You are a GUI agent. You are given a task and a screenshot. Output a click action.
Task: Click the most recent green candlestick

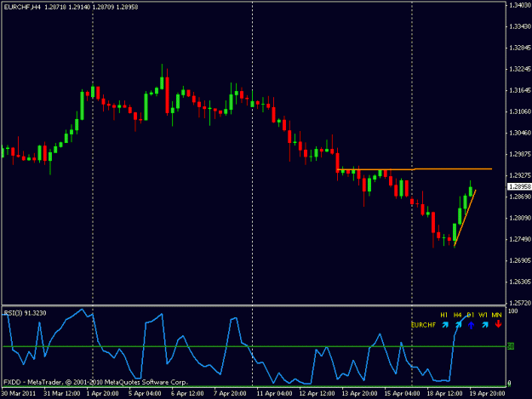[471, 191]
